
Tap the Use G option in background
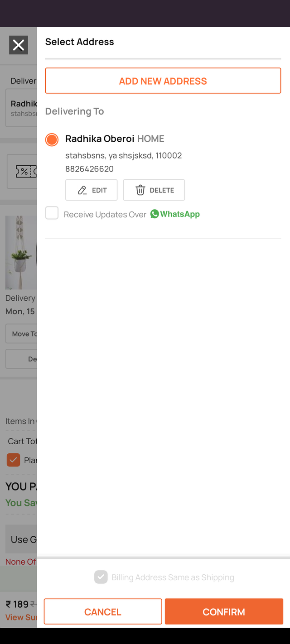(x=21, y=539)
